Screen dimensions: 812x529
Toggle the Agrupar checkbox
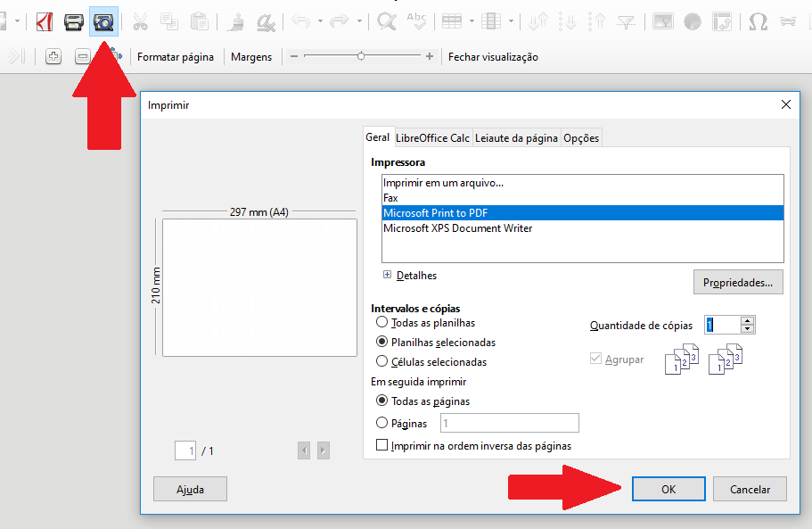pyautogui.click(x=595, y=359)
